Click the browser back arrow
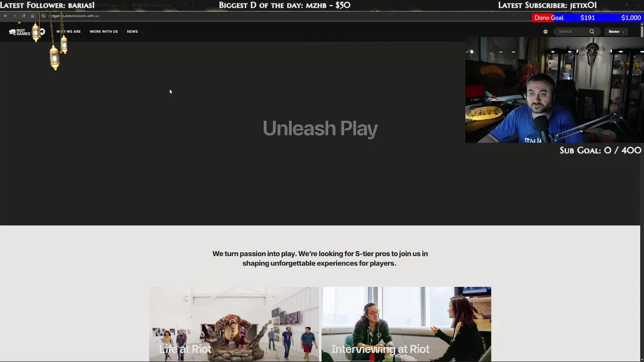The height and width of the screenshot is (362, 644). pyautogui.click(x=5, y=16)
